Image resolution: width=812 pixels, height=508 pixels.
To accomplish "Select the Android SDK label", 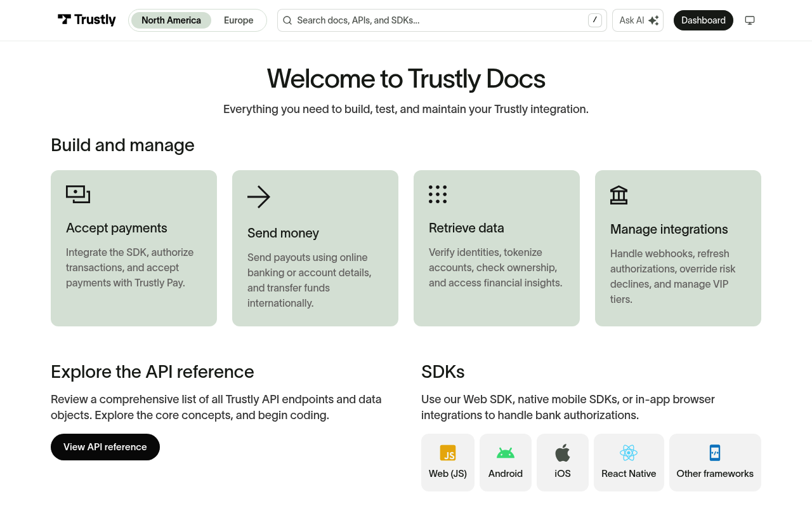I will point(506,474).
